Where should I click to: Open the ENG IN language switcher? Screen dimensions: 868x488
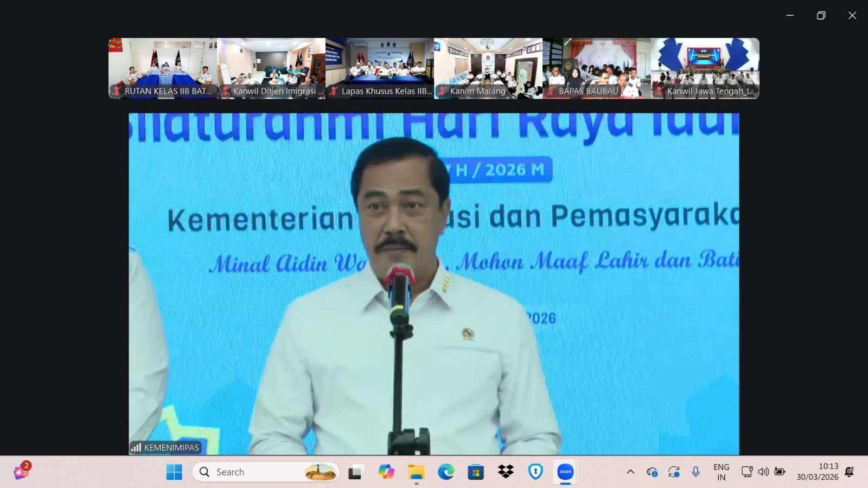[721, 472]
